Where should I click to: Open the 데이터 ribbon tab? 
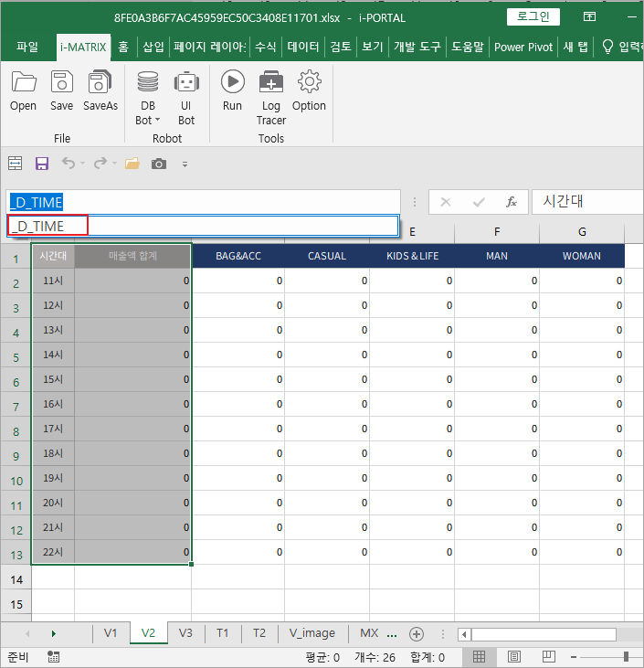pyautogui.click(x=302, y=47)
